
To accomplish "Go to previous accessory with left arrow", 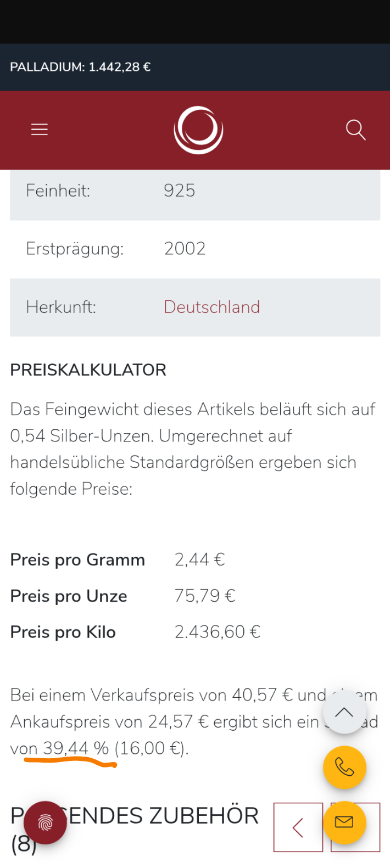I will [x=298, y=827].
